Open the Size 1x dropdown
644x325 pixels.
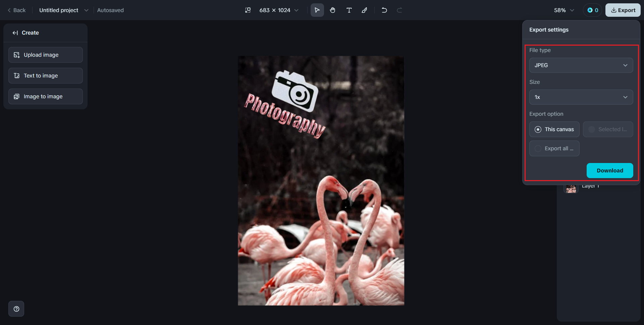pyautogui.click(x=581, y=97)
